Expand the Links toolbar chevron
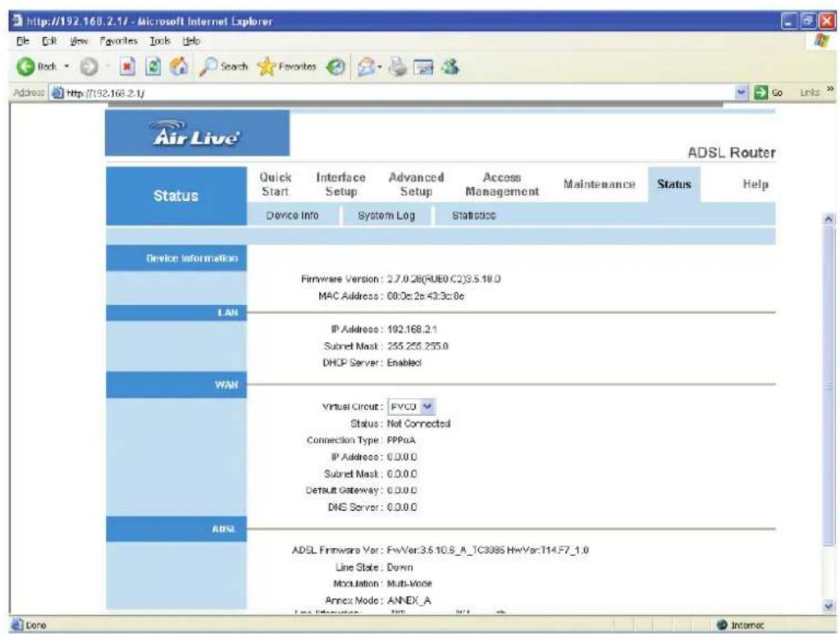The image size is (840, 634). [830, 89]
